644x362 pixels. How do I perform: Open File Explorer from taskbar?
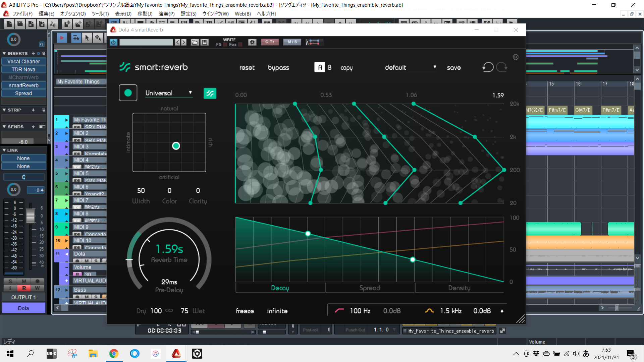click(93, 353)
